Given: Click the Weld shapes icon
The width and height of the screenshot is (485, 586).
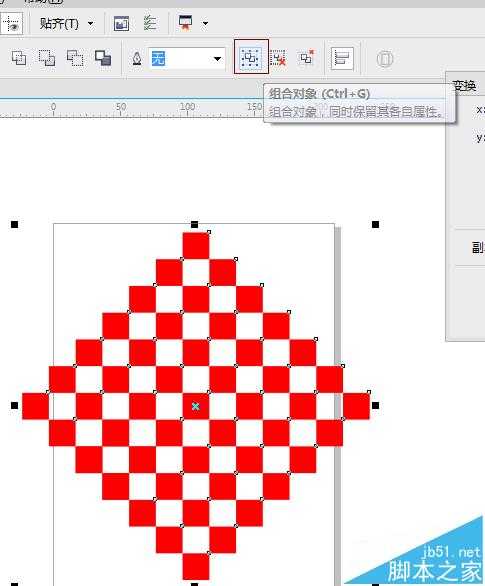Looking at the screenshot, I should point(19,58).
